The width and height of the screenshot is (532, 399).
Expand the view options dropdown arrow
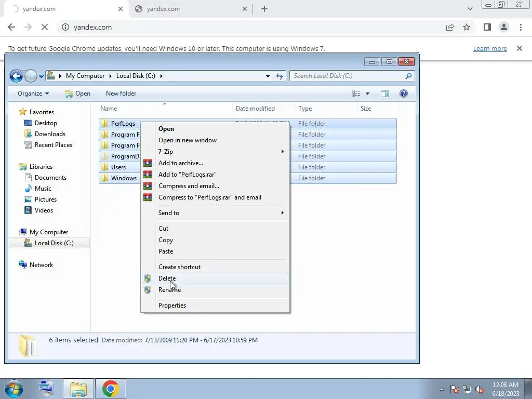click(x=367, y=94)
